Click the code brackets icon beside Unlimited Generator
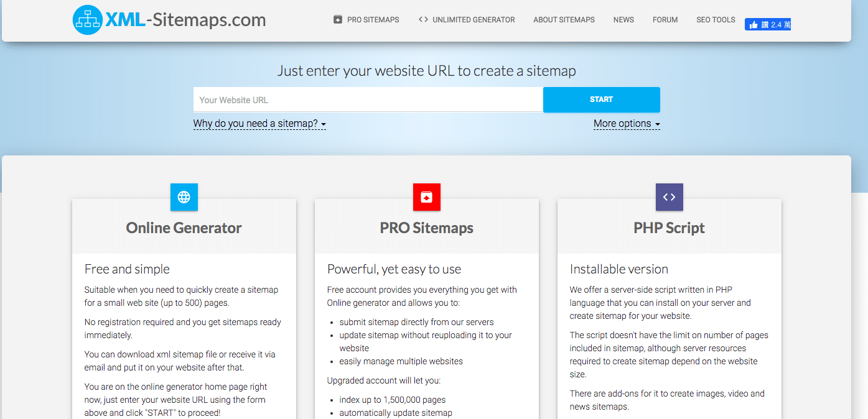Viewport: 868px width, 419px height. coord(423,19)
